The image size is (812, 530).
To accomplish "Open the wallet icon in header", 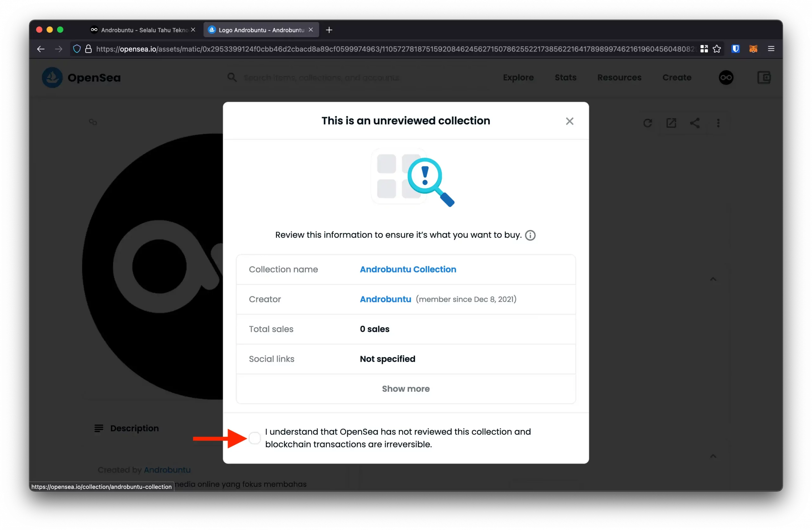I will (764, 77).
